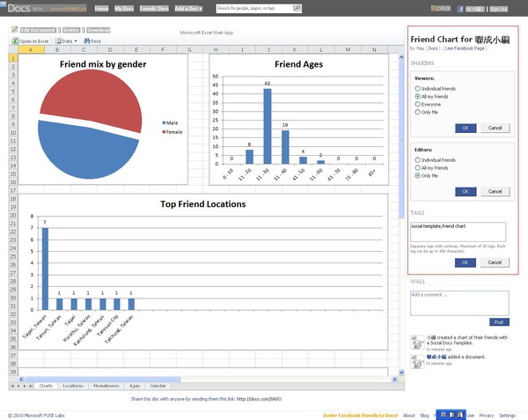Click Sign Out link
The image size is (528, 420).
click(x=498, y=9)
